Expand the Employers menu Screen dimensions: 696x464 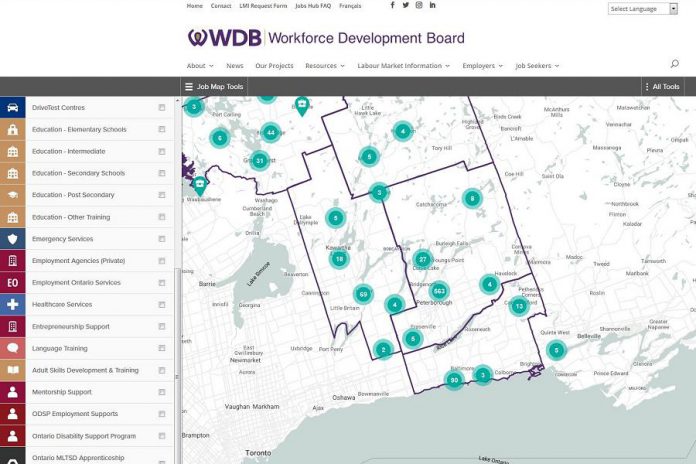482,66
